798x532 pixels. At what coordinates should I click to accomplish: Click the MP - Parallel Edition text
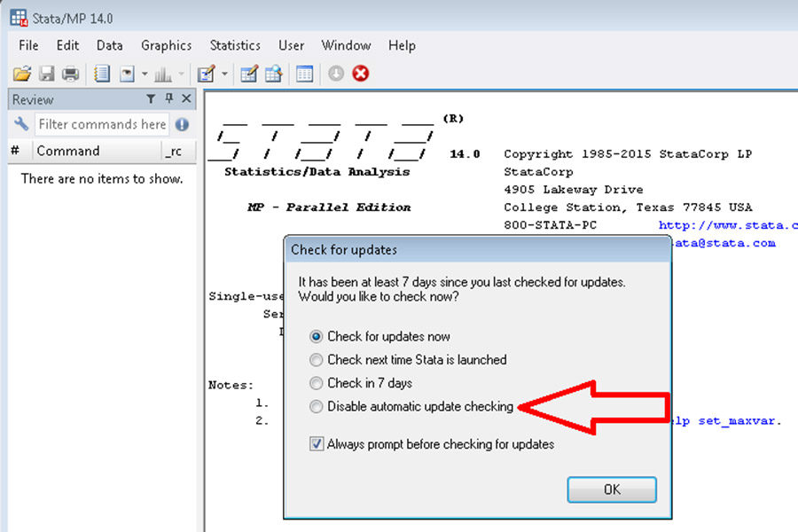tap(329, 207)
